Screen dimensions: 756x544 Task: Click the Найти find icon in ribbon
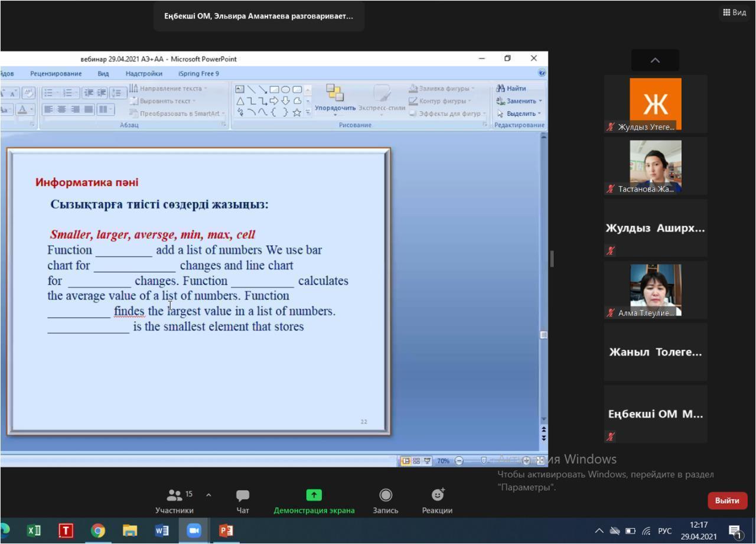511,89
